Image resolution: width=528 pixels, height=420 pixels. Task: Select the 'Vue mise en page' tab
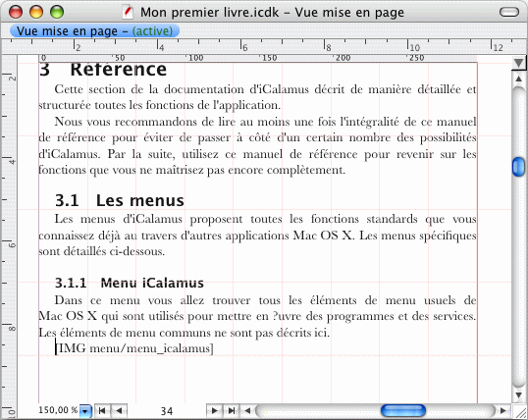(x=94, y=31)
